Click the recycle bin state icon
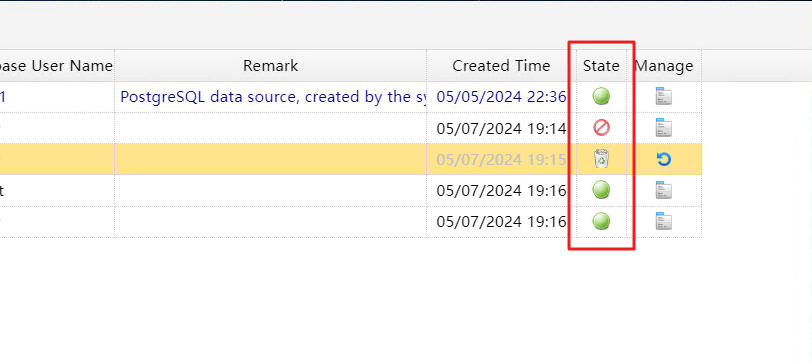Image resolution: width=812 pixels, height=363 pixels. (x=601, y=159)
